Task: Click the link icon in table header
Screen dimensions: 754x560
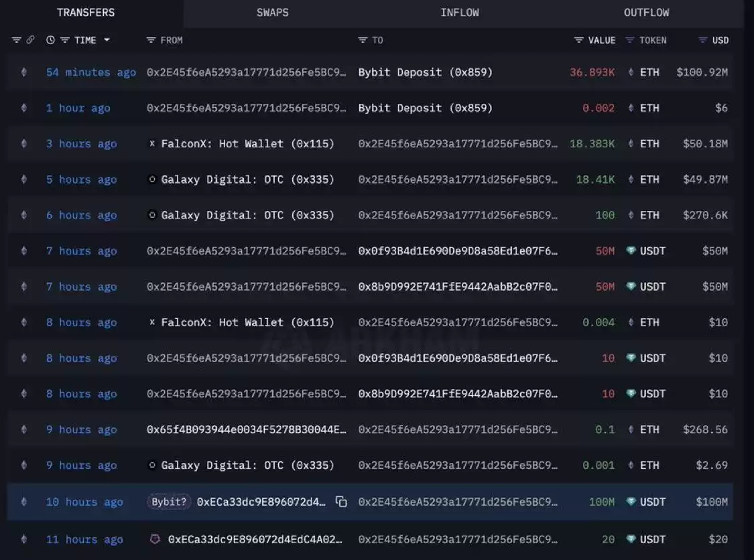Action: tap(30, 40)
